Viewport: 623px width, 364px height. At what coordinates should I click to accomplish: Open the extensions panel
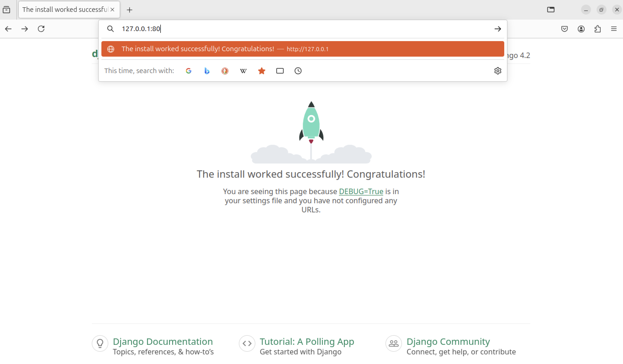click(597, 29)
